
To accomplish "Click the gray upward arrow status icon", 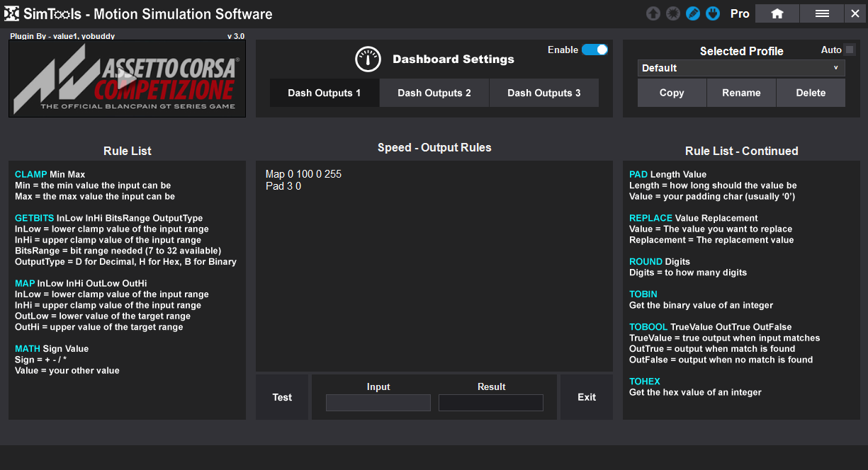I will (653, 13).
